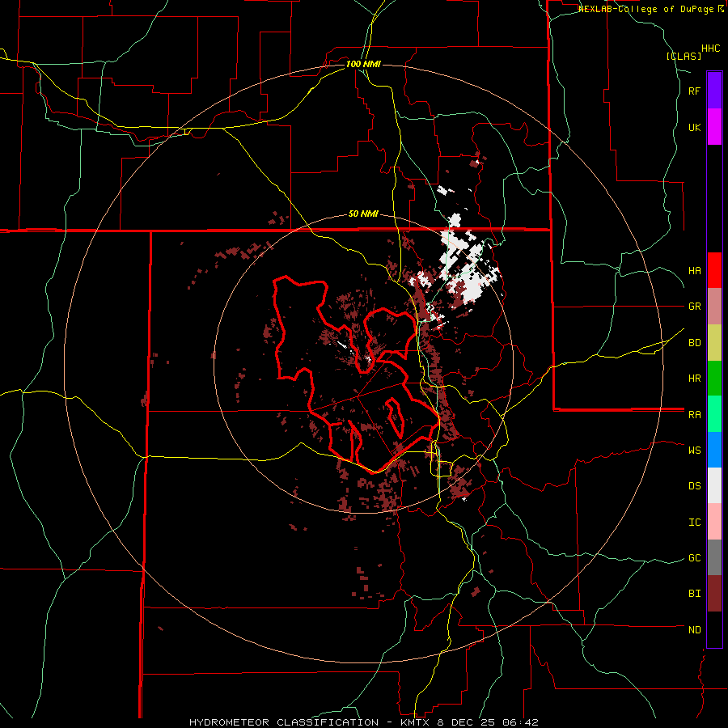Click the GR legend label
Viewport: 728px width, 728px height.
point(695,307)
